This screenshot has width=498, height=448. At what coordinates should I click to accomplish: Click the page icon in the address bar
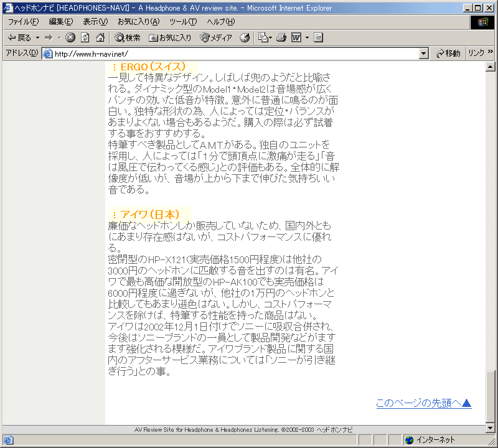click(48, 54)
